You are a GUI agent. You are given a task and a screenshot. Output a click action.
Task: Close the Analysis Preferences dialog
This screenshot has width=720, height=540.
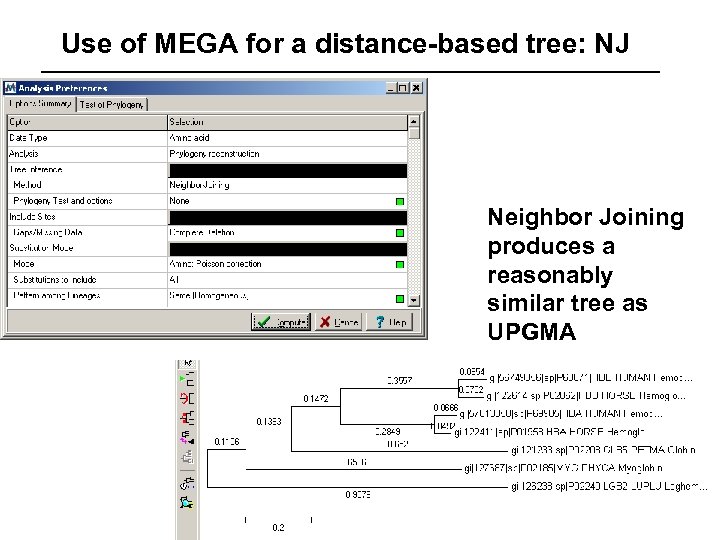[x=416, y=88]
